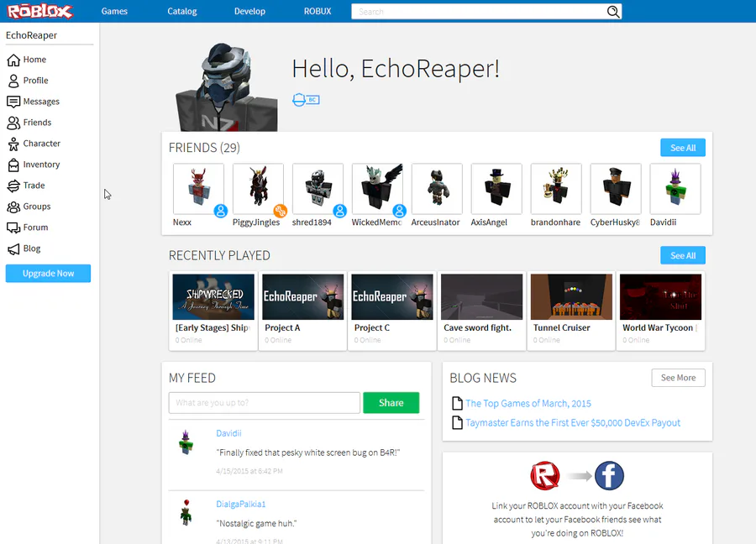Viewport: 756px width, 544px height.
Task: Open the Tunnel Cruiser game thumbnail
Action: click(571, 297)
